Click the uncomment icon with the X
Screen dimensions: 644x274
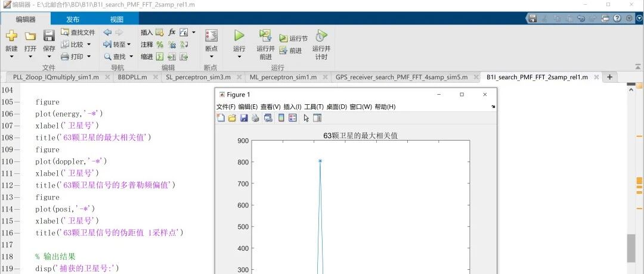[172, 44]
